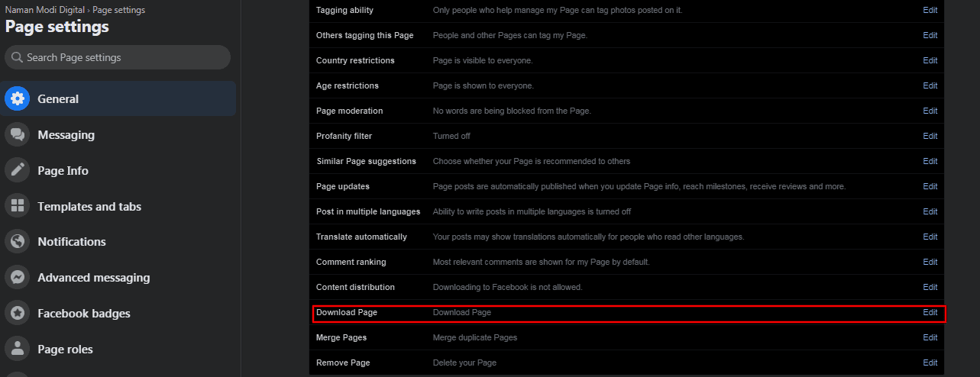This screenshot has width=980, height=377.
Task: Open the Templates and tabs section
Action: [118, 206]
